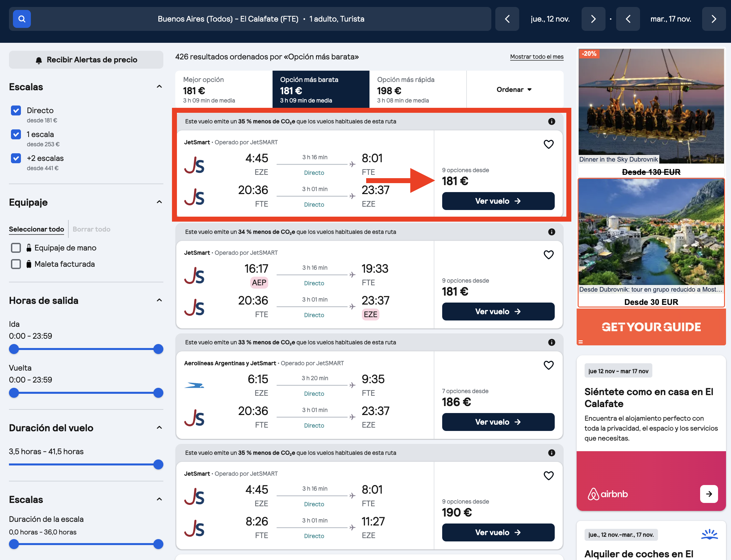Open the Dinner in the Sky Dubrovnik ad
Viewport: 731px width, 560px height.
[651, 112]
